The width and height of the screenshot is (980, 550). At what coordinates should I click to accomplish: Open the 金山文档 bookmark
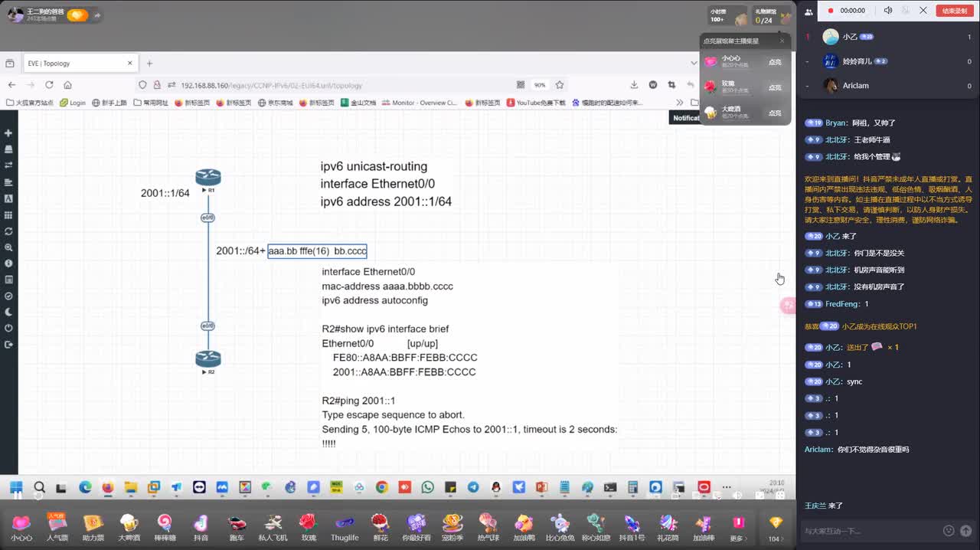(x=358, y=103)
